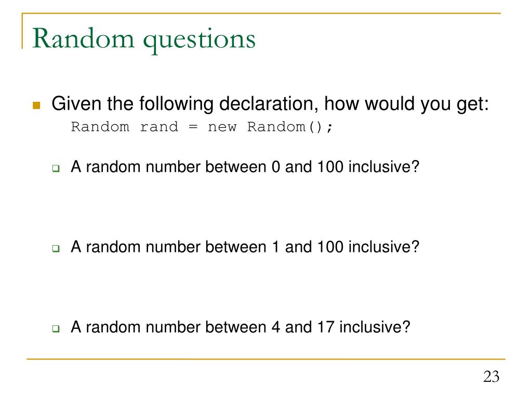The image size is (532, 399).
Task: Click the hollow bullet beside '4 and 17 inclusive'
Action: (56, 328)
